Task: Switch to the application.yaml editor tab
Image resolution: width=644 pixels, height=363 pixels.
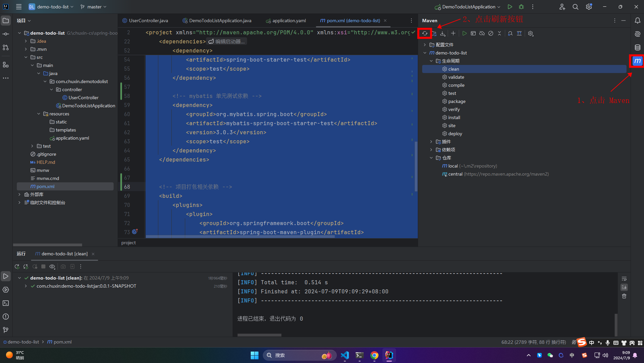Action: [x=286, y=21]
